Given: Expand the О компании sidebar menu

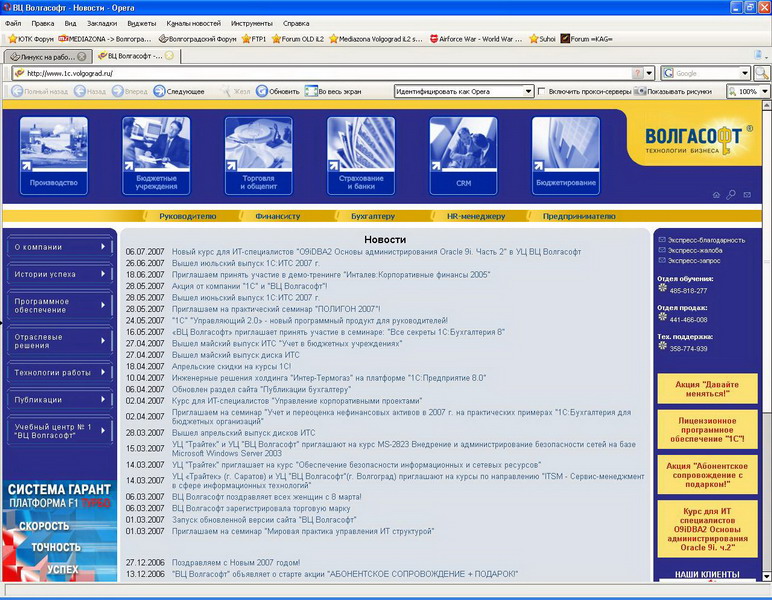Looking at the screenshot, I should point(60,247).
